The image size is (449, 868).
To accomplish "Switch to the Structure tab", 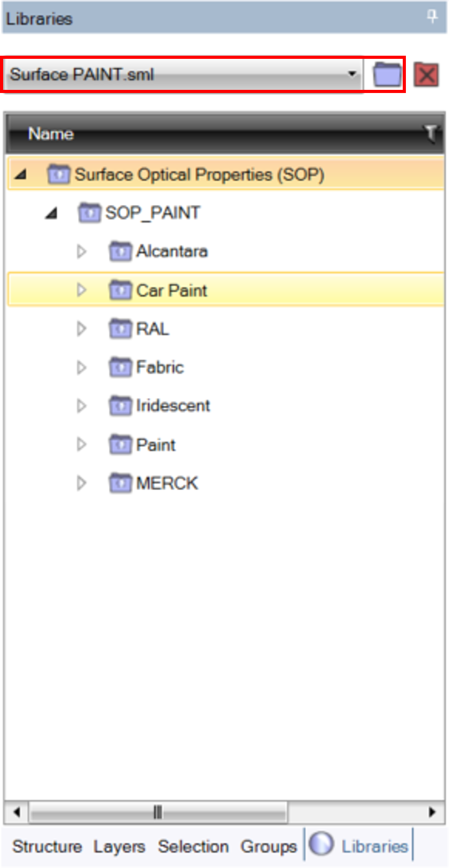I will [x=47, y=846].
